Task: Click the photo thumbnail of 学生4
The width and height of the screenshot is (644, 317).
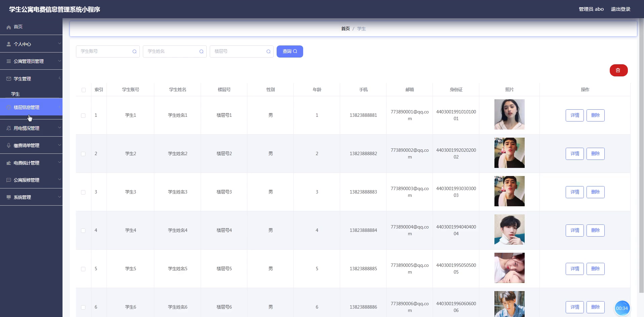Action: [x=509, y=230]
